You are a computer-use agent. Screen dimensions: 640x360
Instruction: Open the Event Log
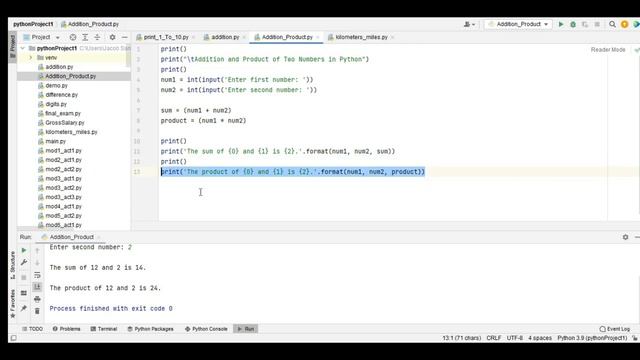point(615,329)
